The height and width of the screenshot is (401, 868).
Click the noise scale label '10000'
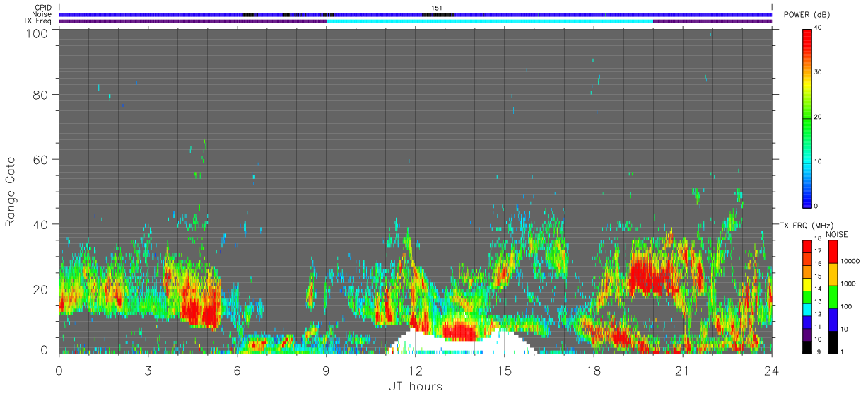850,260
